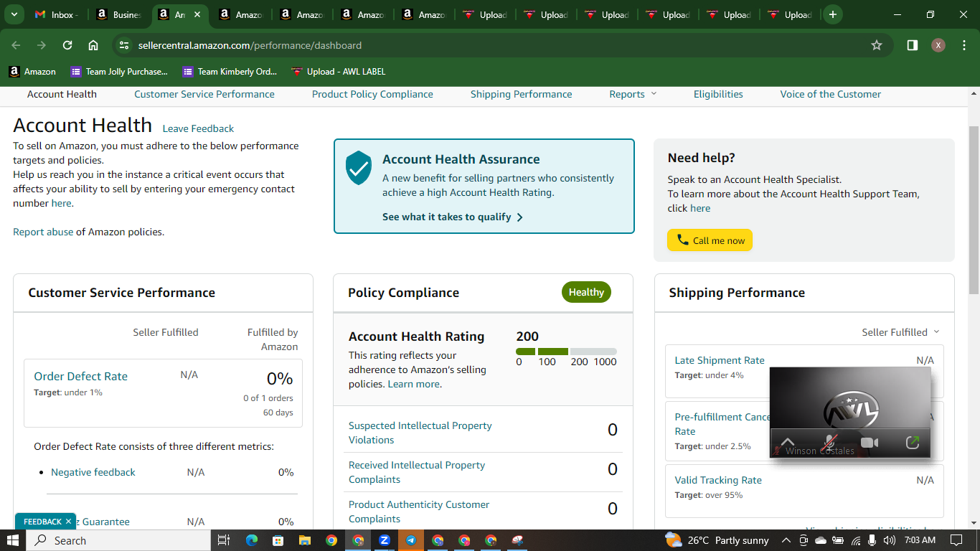Expand the video call overlay controls chevron

[788, 442]
